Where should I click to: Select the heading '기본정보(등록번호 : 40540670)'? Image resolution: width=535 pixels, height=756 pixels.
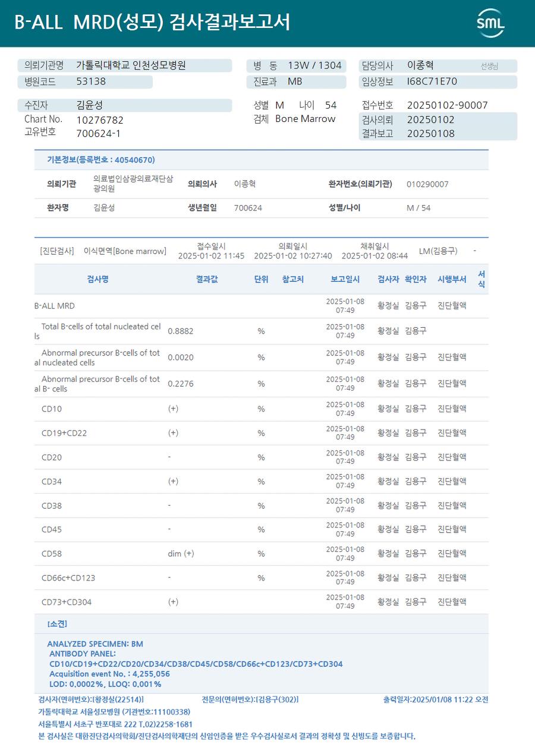[x=101, y=160]
